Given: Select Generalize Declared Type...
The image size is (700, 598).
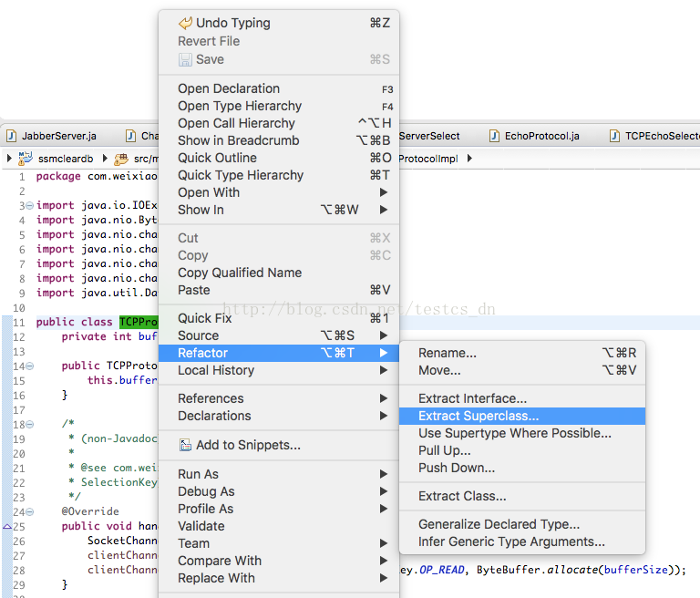Looking at the screenshot, I should 522,524.
